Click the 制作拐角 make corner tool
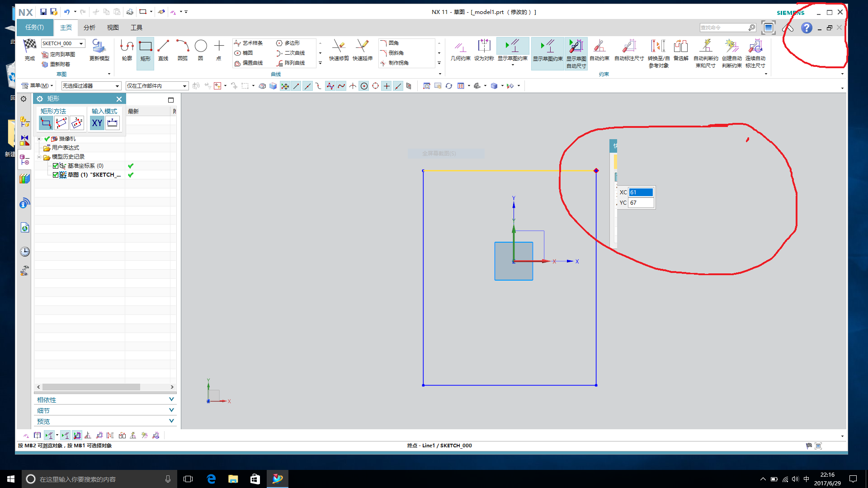The image size is (868, 488). pos(394,63)
